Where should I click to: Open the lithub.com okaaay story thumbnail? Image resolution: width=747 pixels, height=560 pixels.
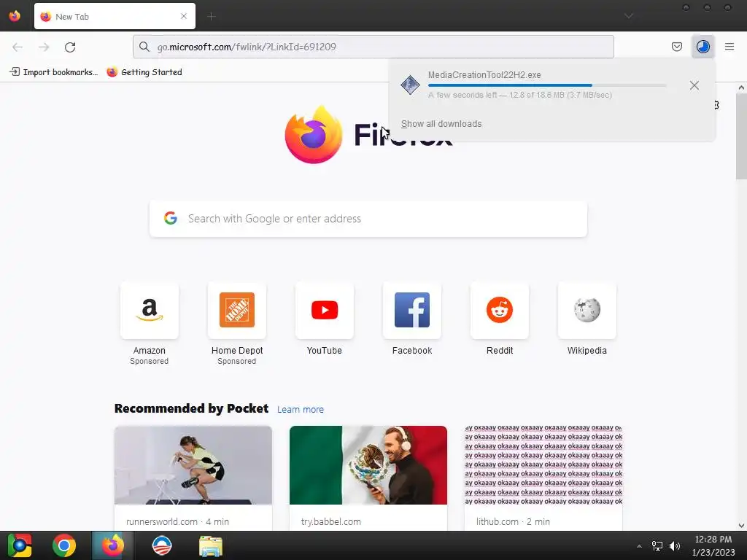pos(543,465)
